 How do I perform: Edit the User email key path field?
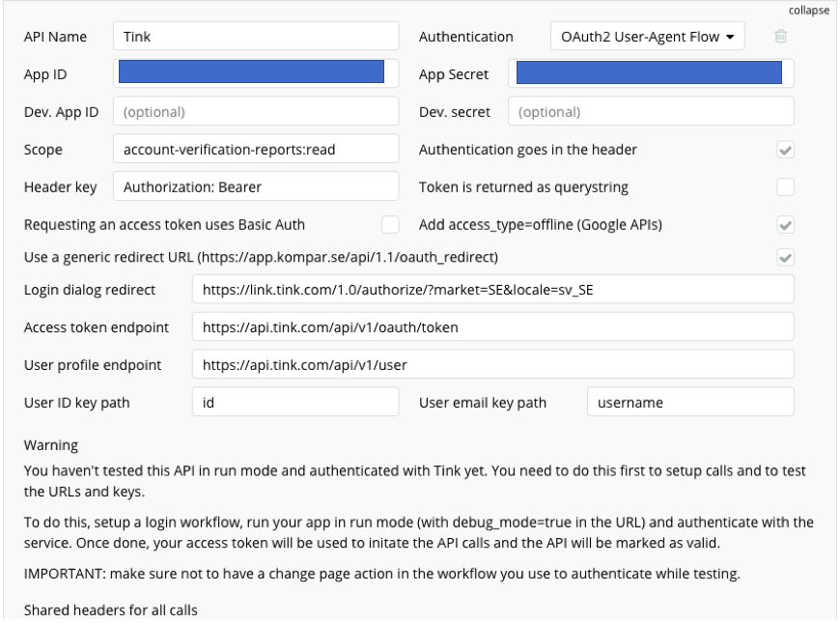click(690, 402)
